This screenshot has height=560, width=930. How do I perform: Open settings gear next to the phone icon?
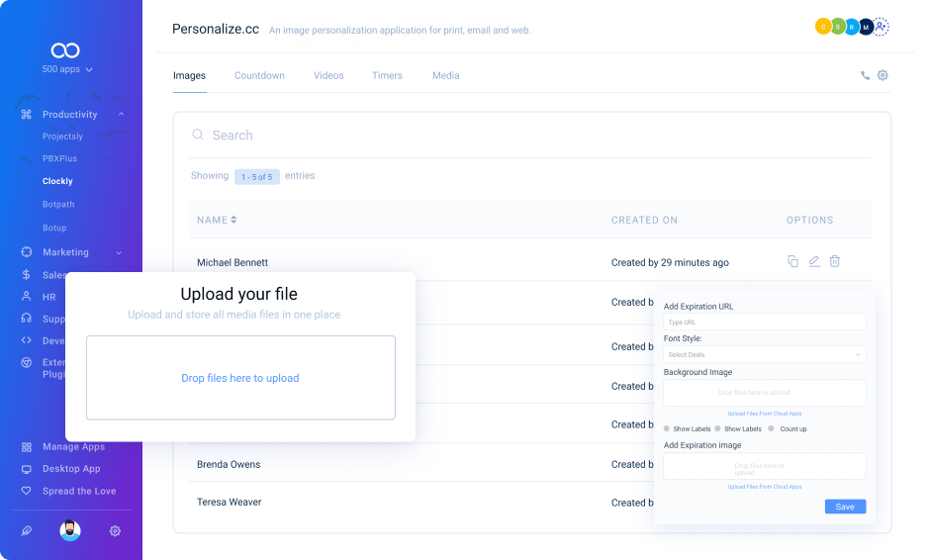[883, 75]
